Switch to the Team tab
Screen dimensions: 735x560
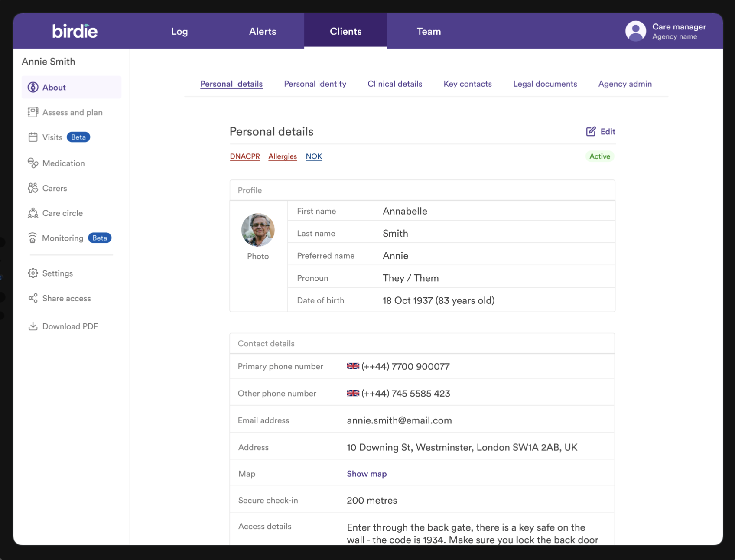point(429,31)
